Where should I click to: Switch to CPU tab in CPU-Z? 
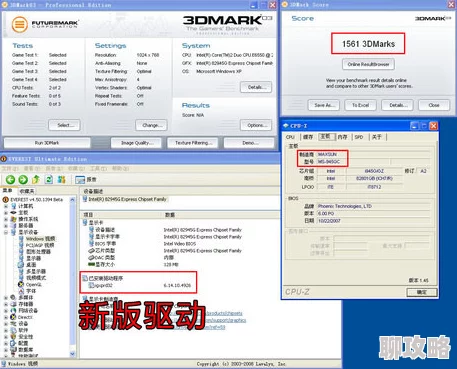point(290,137)
